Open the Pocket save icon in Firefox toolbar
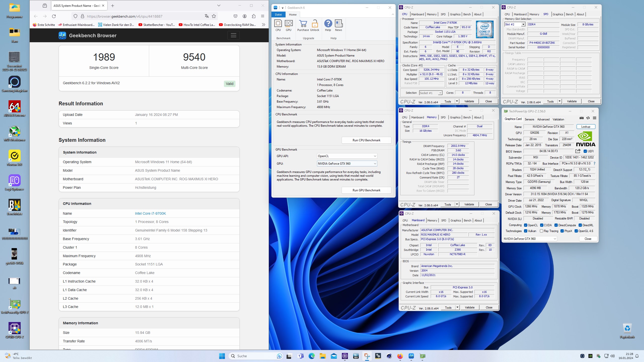The width and height of the screenshot is (644, 362). click(x=235, y=16)
